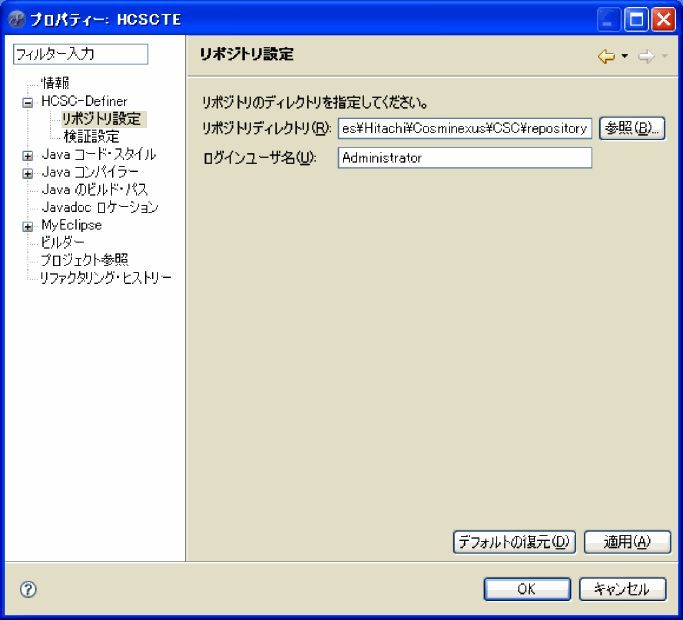The width and height of the screenshot is (683, 620).
Task: Click the forward navigation arrow icon
Action: [x=646, y=56]
